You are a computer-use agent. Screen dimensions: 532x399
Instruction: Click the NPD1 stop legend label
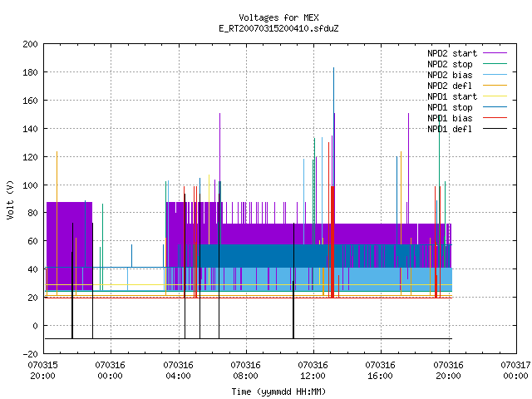click(450, 107)
